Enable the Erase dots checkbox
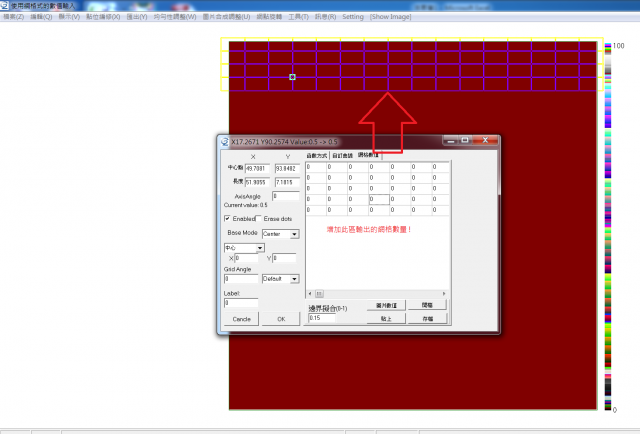 tap(259, 218)
